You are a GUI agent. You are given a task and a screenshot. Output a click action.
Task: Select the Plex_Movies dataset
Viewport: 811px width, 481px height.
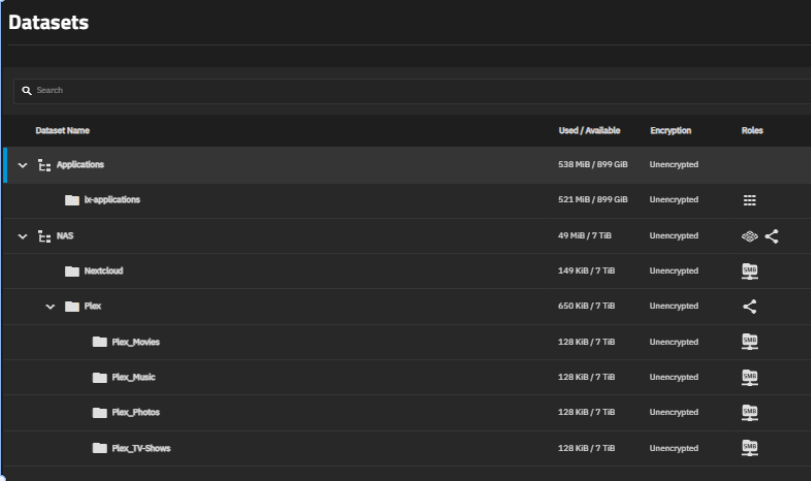coord(135,342)
